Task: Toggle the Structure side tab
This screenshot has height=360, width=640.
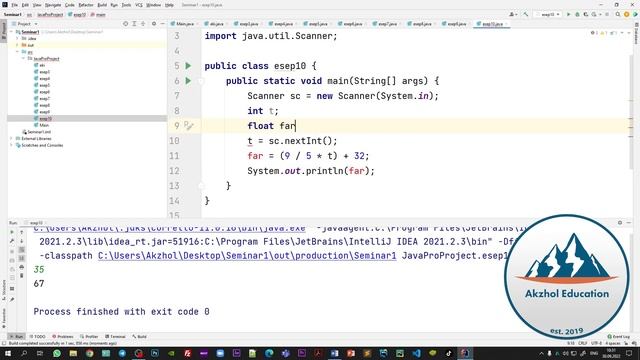Action: click(x=4, y=290)
